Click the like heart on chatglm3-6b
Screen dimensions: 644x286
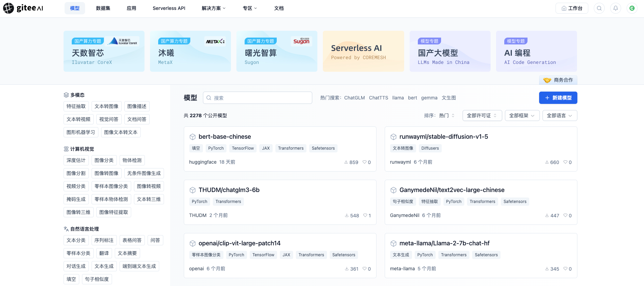(x=365, y=215)
